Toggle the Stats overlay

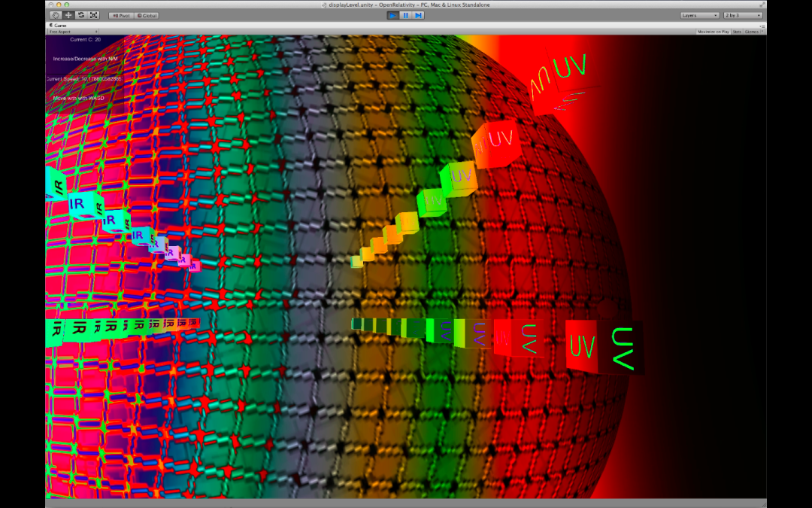click(x=736, y=32)
